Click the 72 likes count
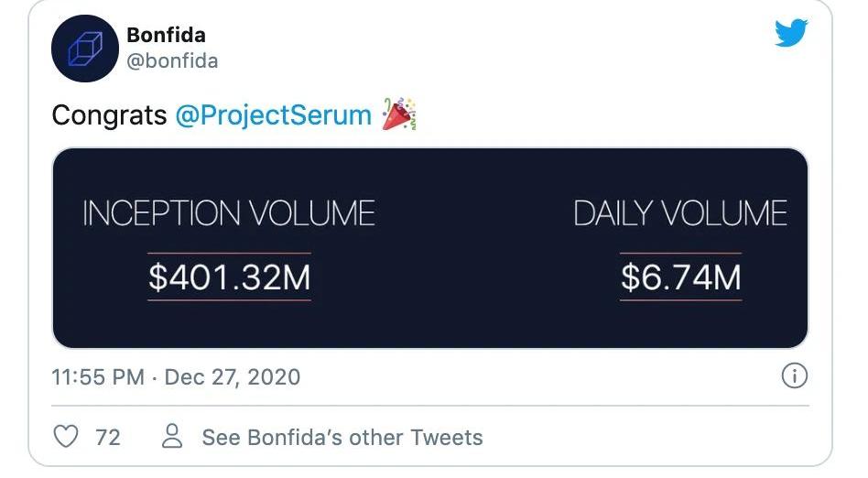Image resolution: width=868 pixels, height=478 pixels. 108,438
